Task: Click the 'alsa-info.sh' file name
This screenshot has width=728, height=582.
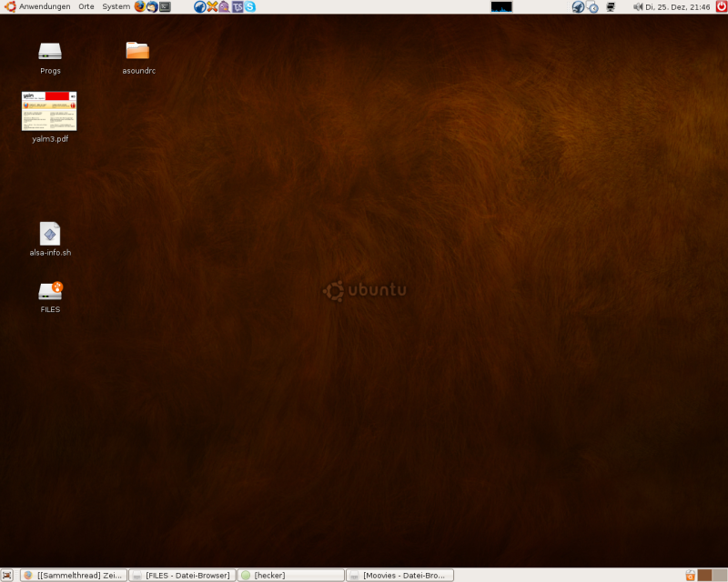Action: click(50, 253)
